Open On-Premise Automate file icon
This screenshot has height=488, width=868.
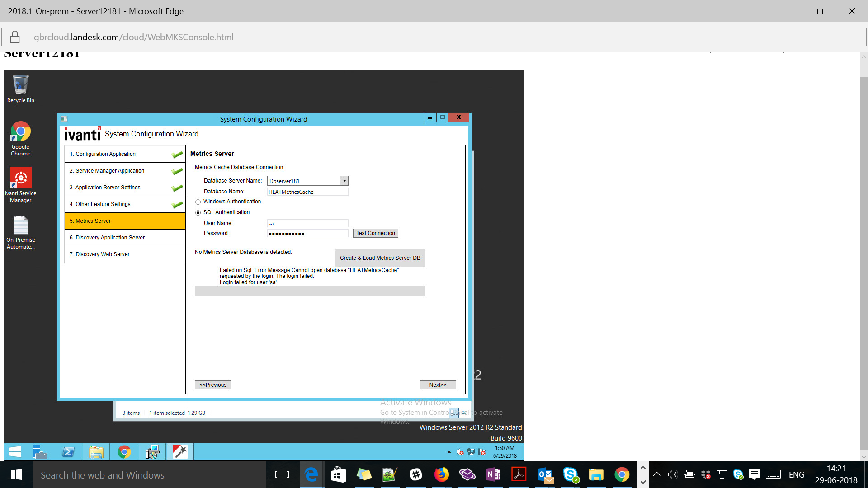(x=21, y=226)
